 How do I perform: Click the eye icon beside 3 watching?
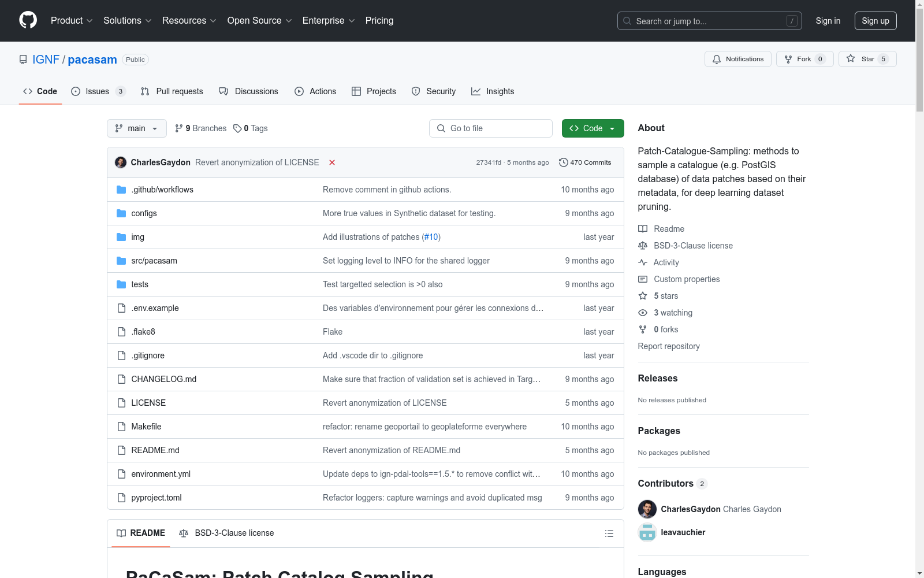[643, 313]
